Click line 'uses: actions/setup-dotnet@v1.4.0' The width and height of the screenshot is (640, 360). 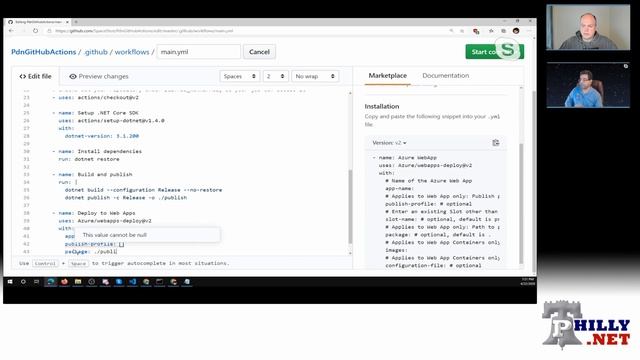(x=111, y=120)
